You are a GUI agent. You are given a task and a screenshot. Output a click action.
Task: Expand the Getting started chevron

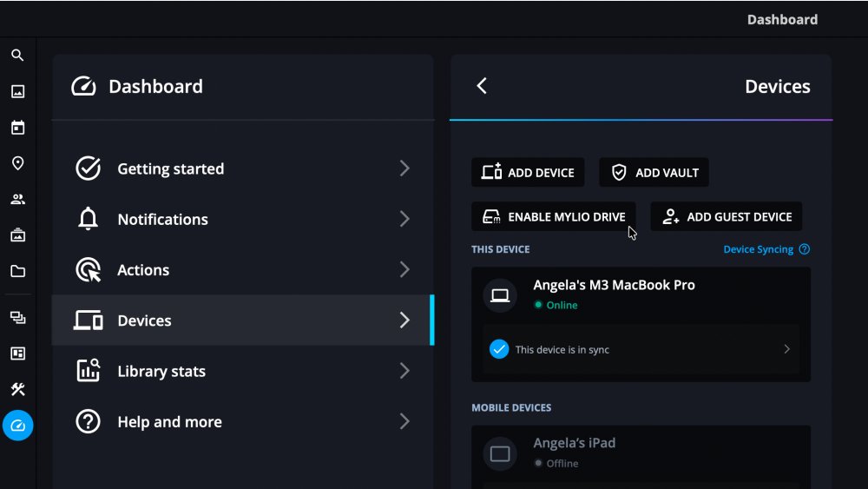click(x=404, y=169)
